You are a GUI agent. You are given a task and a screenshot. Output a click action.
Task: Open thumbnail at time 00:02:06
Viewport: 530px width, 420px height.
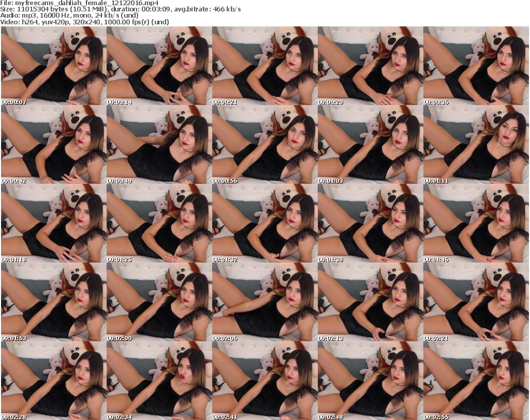[264, 302]
